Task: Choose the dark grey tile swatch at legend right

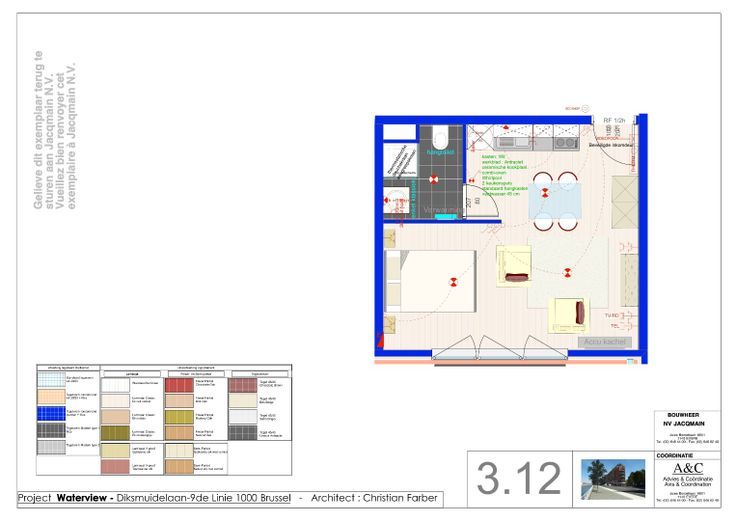Action: (x=242, y=433)
